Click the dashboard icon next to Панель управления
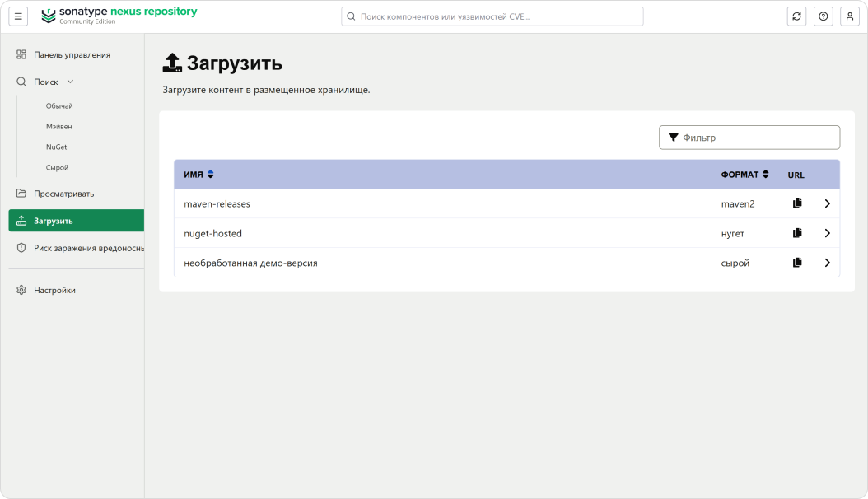This screenshot has height=499, width=868. tap(21, 54)
